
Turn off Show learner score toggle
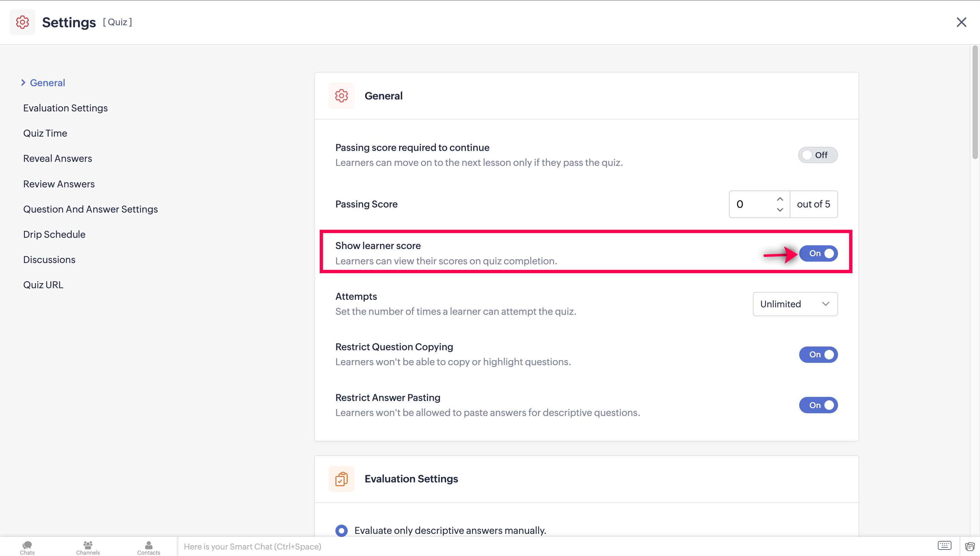(x=818, y=253)
